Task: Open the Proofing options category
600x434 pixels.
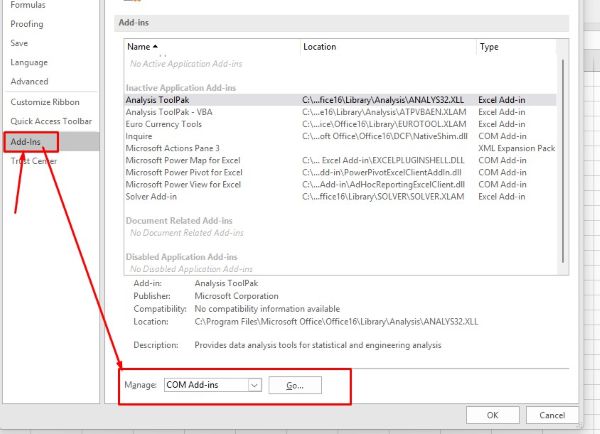Action: pos(27,24)
